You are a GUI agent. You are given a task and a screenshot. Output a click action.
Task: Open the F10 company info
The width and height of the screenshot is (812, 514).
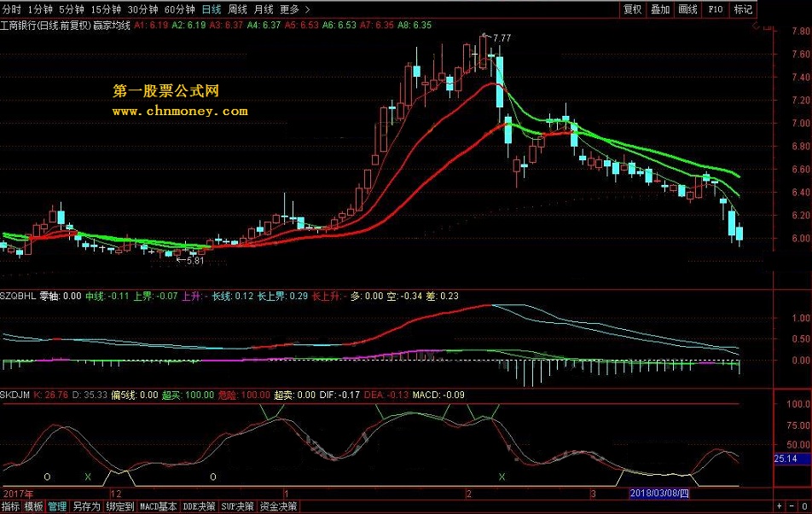coord(715,9)
